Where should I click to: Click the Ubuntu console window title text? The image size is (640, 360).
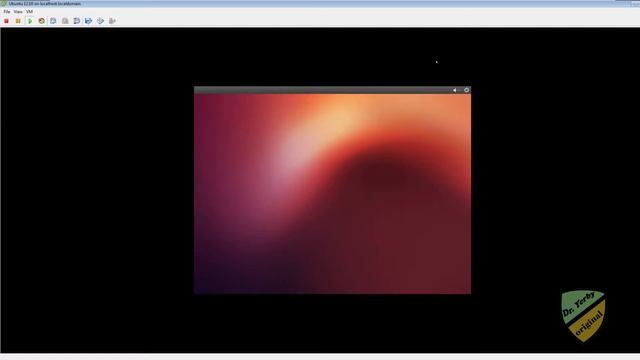pyautogui.click(x=45, y=4)
